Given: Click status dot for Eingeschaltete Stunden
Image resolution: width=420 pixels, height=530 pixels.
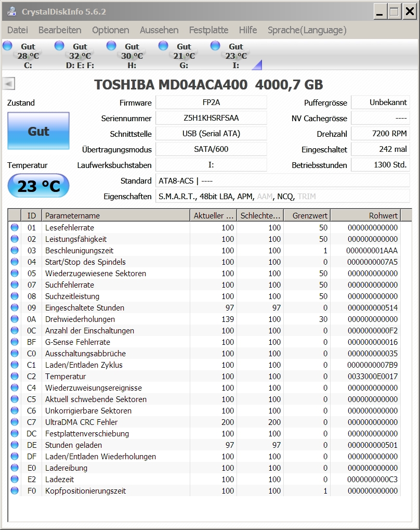Looking at the screenshot, I should click(15, 307).
